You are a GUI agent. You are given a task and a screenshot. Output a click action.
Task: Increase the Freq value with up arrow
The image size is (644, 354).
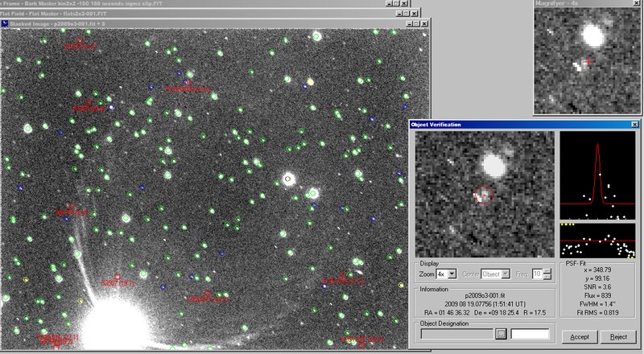547,271
